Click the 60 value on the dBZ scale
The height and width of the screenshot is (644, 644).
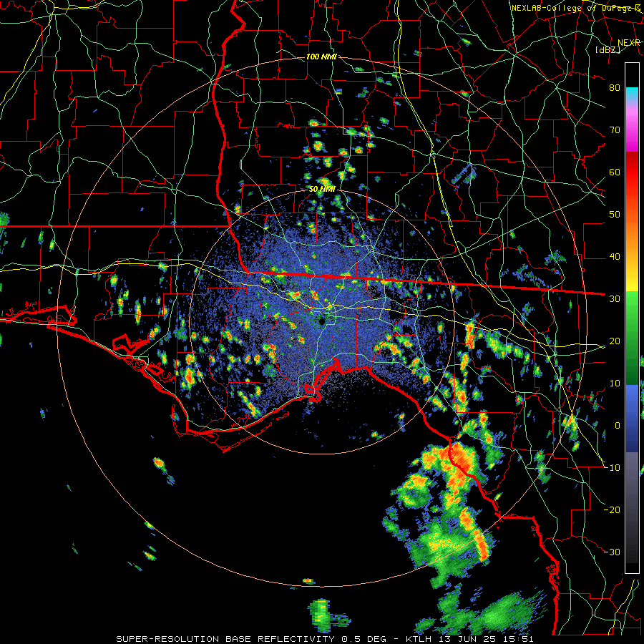615,172
